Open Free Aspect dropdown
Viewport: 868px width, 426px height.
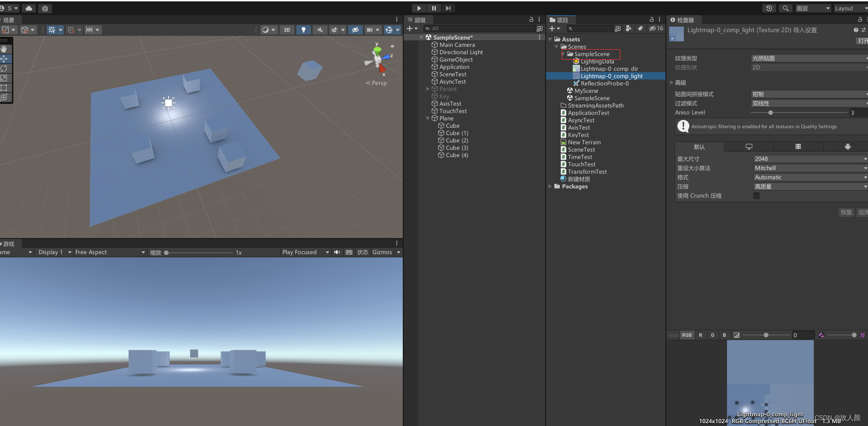[x=110, y=252]
